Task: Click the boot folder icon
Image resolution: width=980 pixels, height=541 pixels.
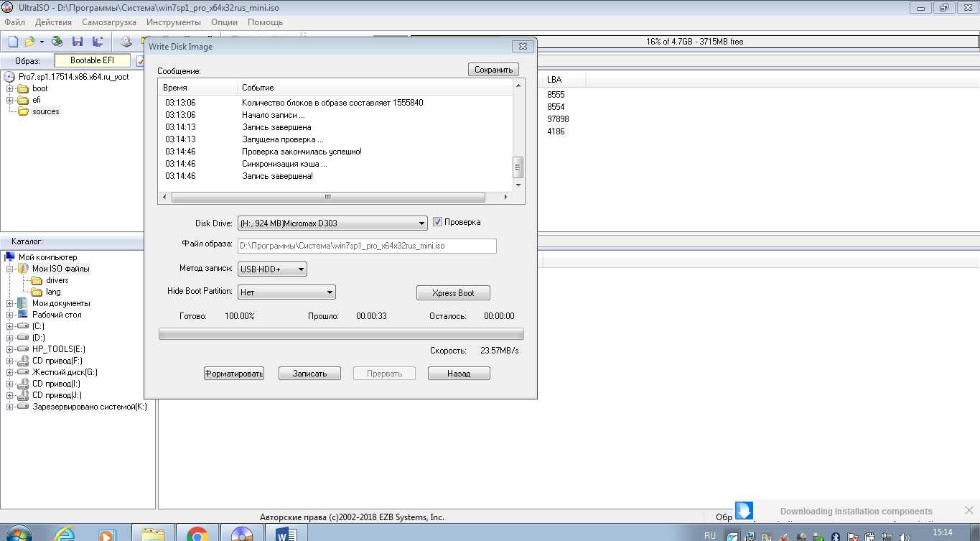Action: [23, 88]
